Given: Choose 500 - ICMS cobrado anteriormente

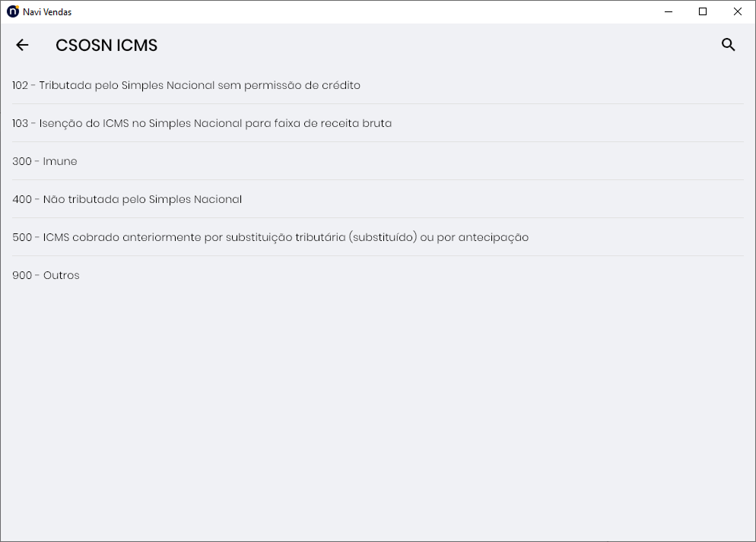Looking at the screenshot, I should click(377, 237).
